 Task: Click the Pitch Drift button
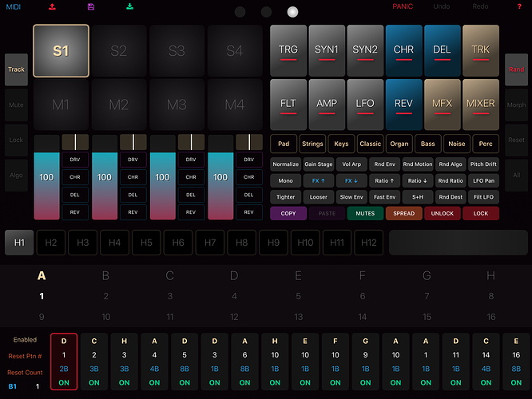click(x=483, y=164)
